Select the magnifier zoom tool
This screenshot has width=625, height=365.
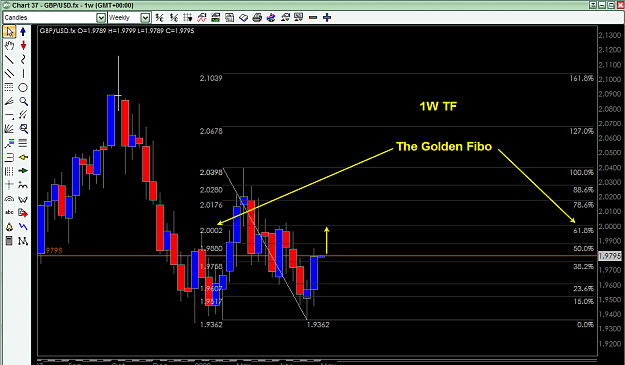coord(23,101)
